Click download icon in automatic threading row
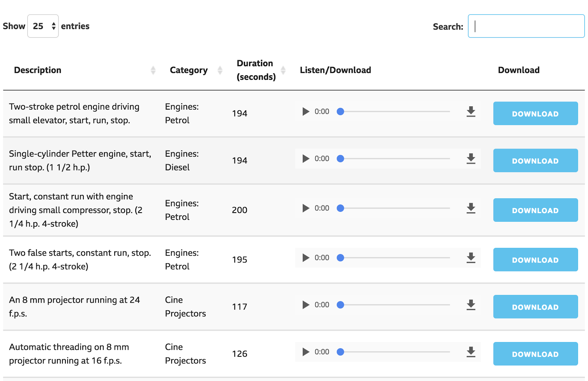Screen dimensions: 588x381 [x=471, y=352]
